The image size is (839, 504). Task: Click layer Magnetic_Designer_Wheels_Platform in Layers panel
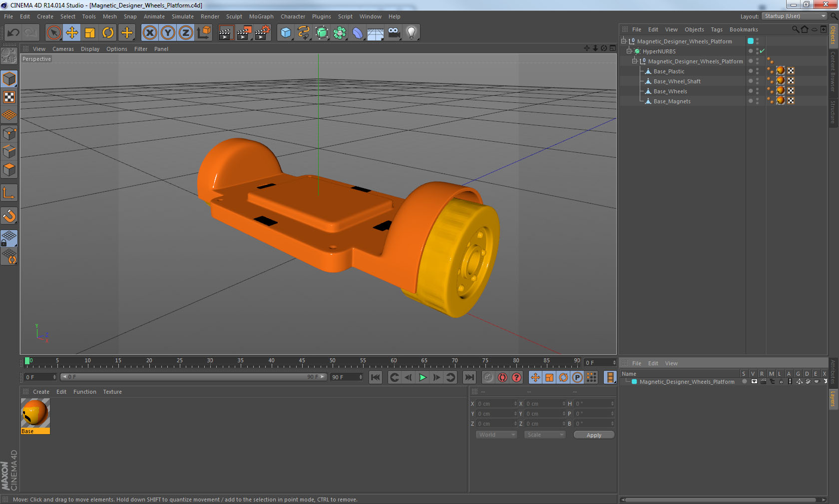[x=687, y=382]
